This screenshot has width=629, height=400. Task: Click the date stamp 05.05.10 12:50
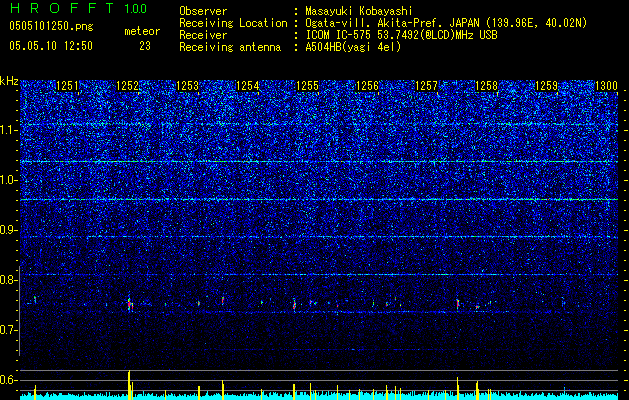click(51, 46)
